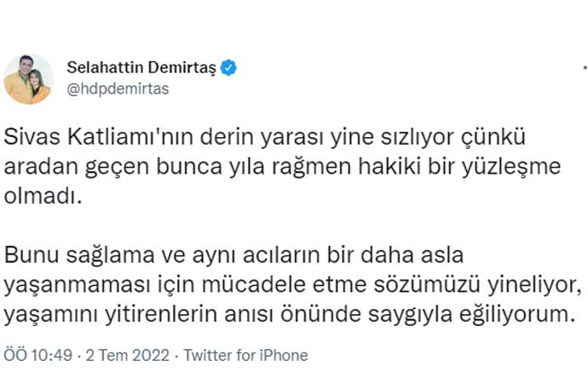The height and width of the screenshot is (383, 588).
Task: Click the blue verified badge icon
Action: [x=229, y=66]
